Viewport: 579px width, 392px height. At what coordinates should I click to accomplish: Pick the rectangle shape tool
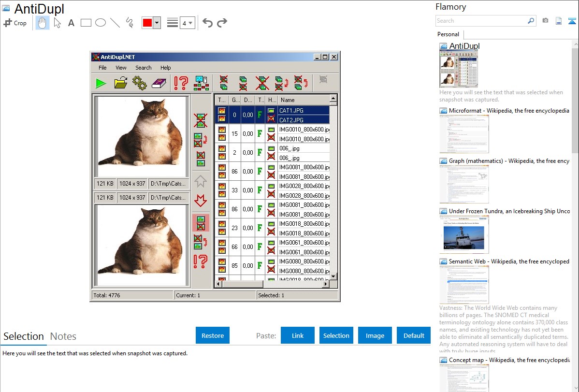[86, 23]
